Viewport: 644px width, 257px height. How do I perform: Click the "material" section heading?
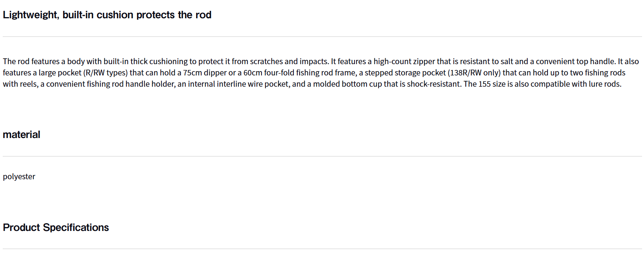[x=21, y=135]
